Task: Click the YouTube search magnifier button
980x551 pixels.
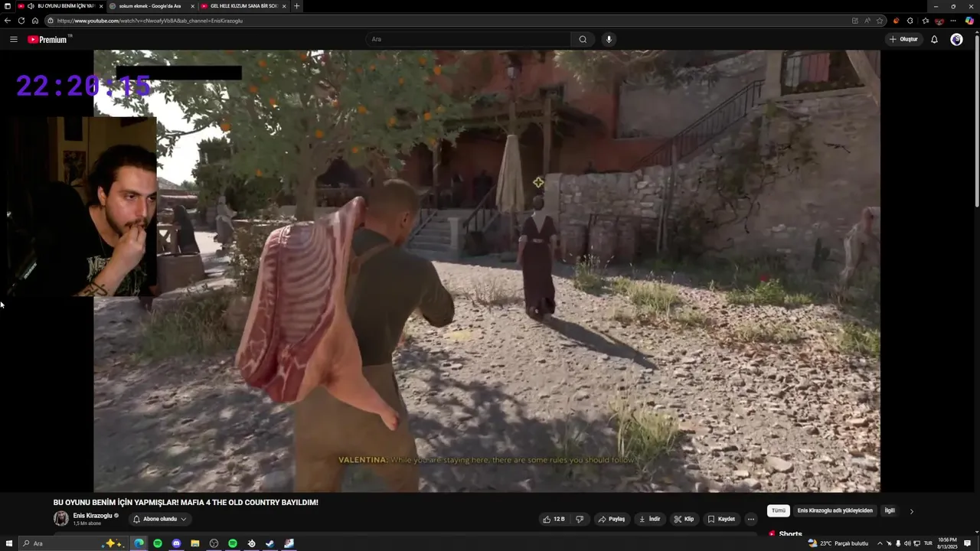Action: (x=583, y=39)
